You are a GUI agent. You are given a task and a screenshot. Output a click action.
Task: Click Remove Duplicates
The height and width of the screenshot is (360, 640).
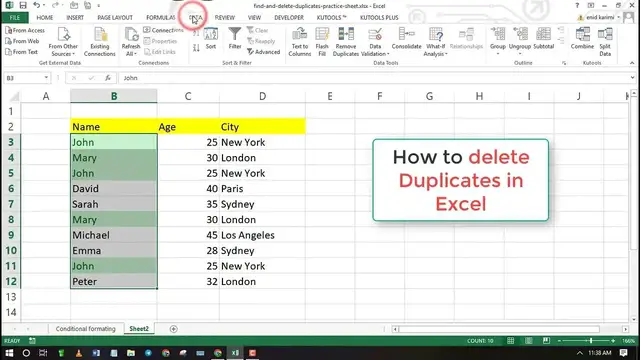coord(346,42)
